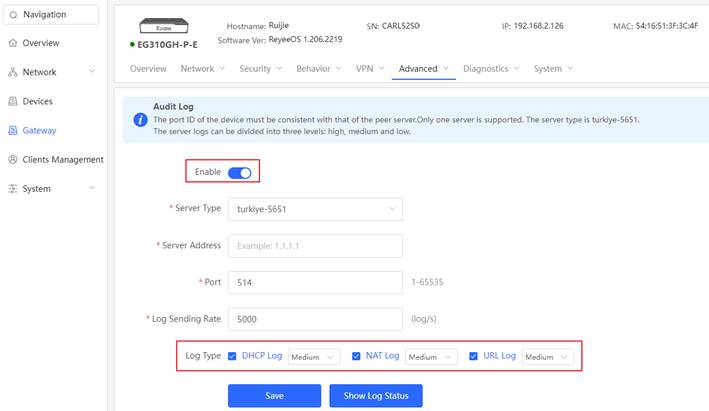The height and width of the screenshot is (411, 709).
Task: Click the Network icon in sidebar
Action: click(x=12, y=72)
